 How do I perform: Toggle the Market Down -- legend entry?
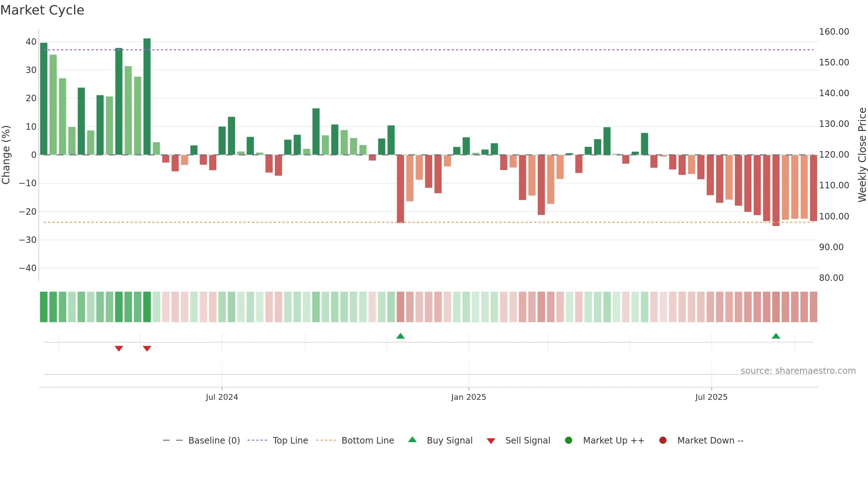701,440
